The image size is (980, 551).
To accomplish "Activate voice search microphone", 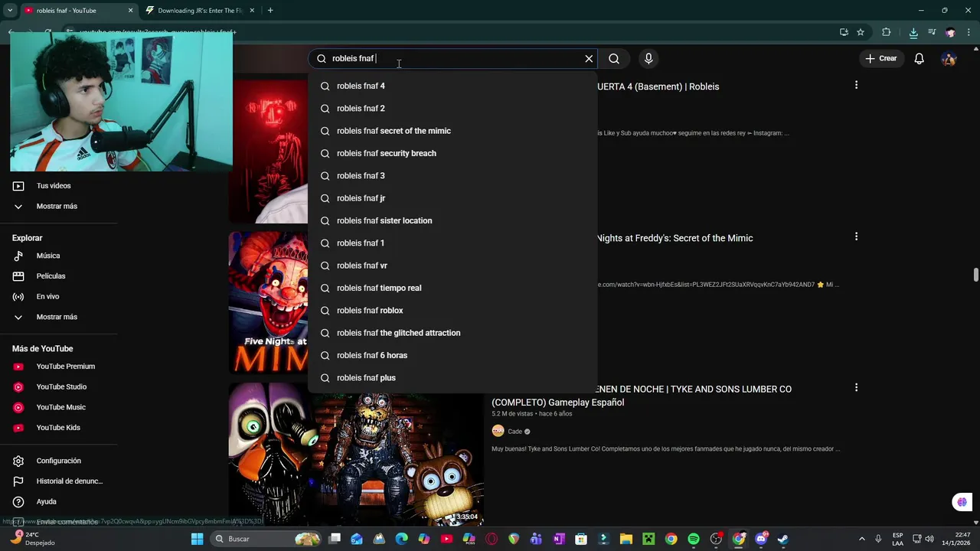I will pyautogui.click(x=648, y=59).
